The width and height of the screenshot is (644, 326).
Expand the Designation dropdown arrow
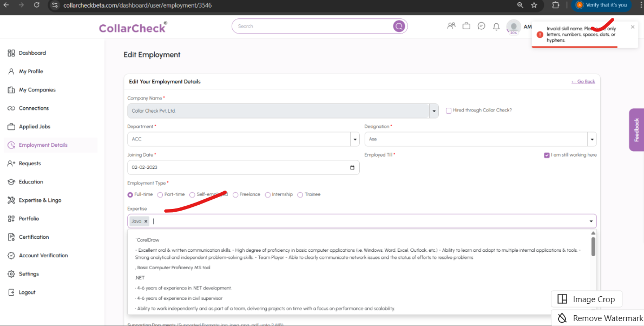[x=592, y=139]
